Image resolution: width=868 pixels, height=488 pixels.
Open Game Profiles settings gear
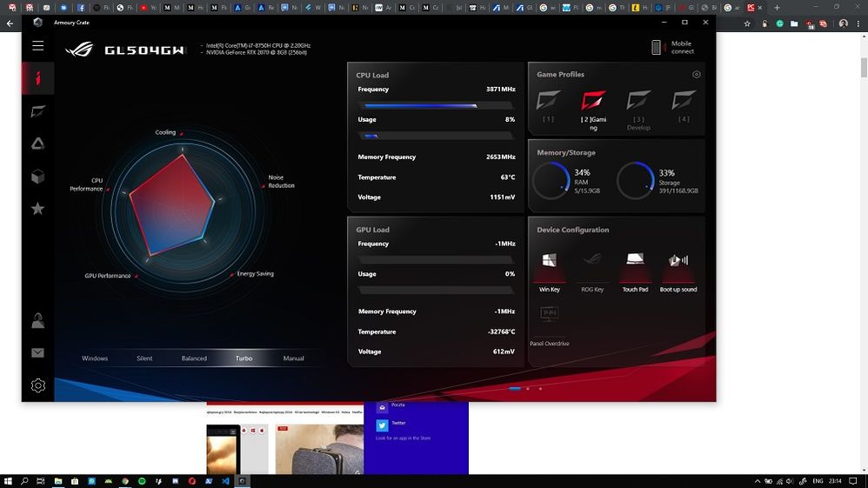[696, 75]
